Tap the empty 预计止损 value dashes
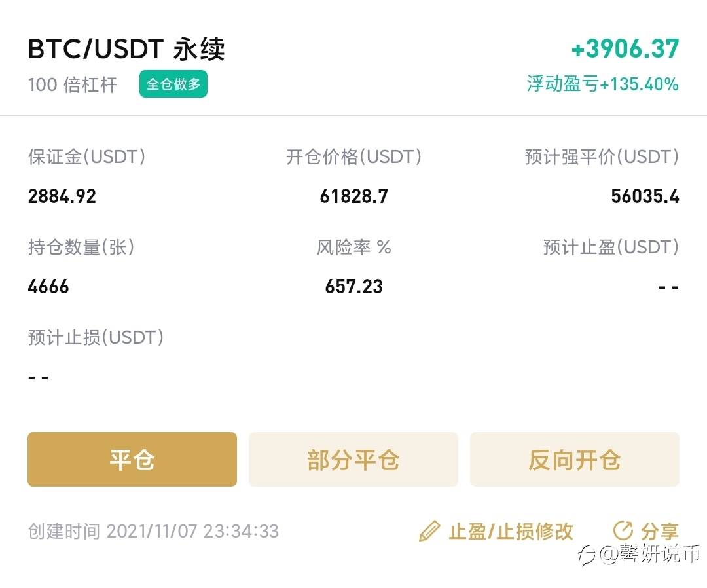Image resolution: width=707 pixels, height=588 pixels. tap(39, 377)
